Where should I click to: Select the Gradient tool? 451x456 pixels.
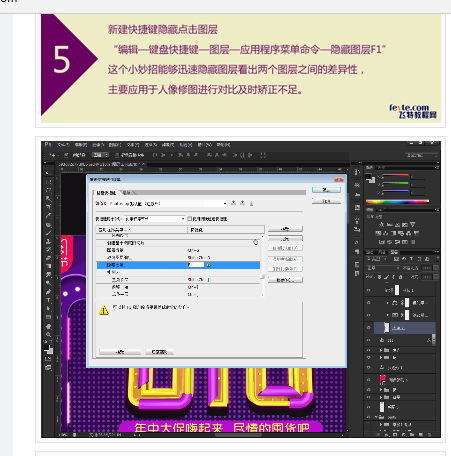[x=49, y=266]
